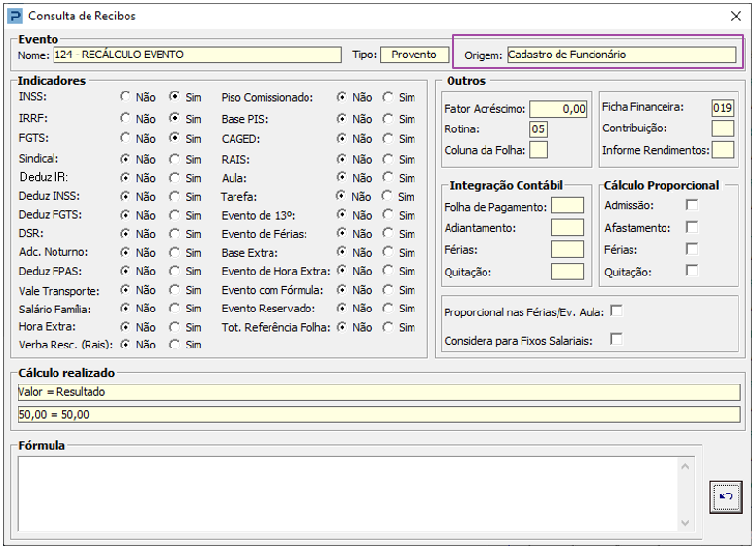Choose Sim for Evento de 13º

tap(388, 215)
